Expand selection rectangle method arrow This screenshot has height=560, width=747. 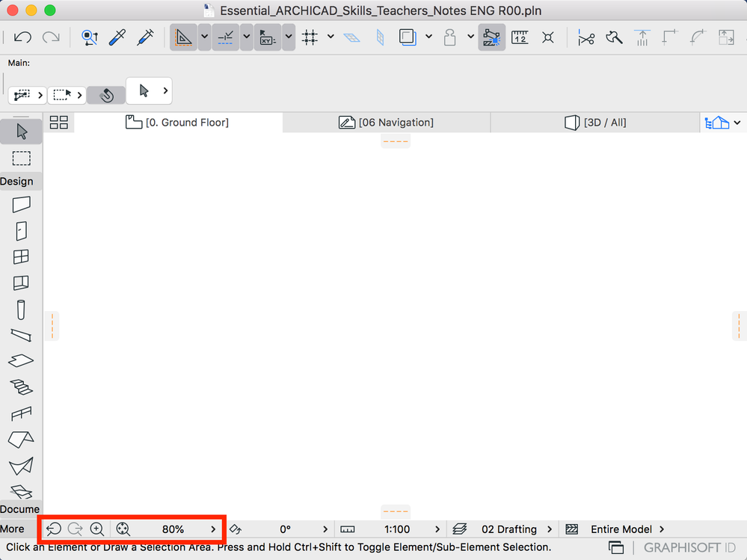coord(79,95)
